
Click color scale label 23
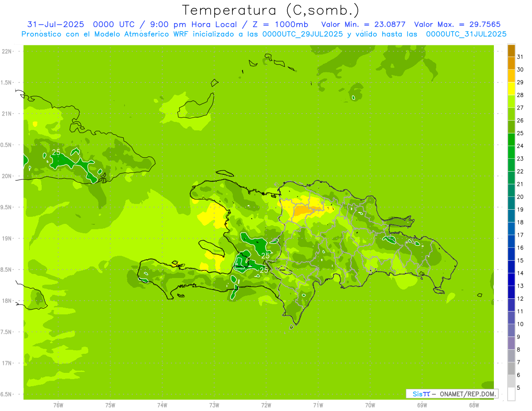[x=520, y=159]
